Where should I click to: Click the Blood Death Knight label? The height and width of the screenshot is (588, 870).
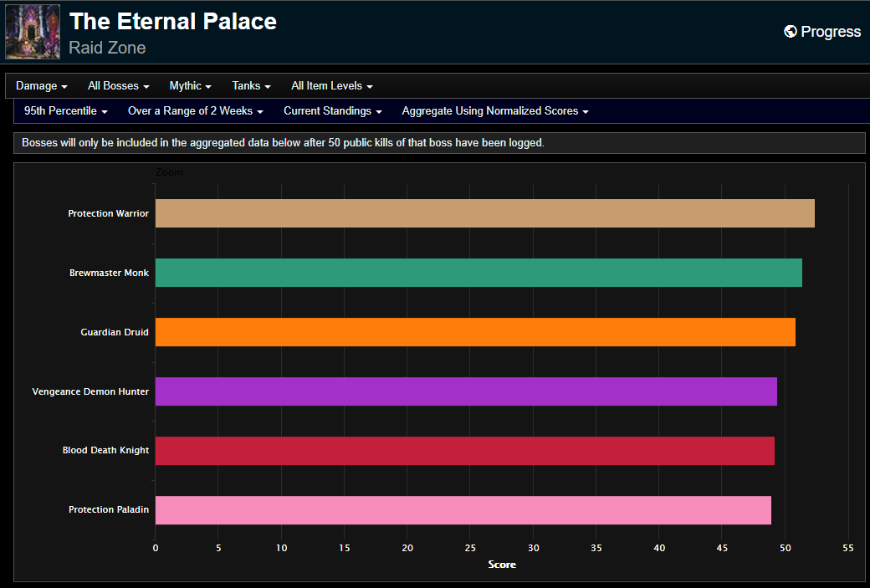pos(105,451)
